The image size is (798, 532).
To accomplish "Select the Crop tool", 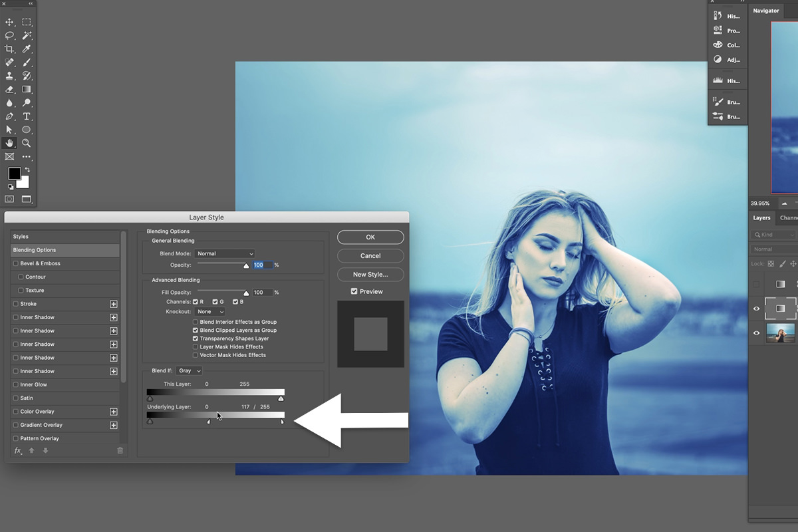I will [x=9, y=49].
